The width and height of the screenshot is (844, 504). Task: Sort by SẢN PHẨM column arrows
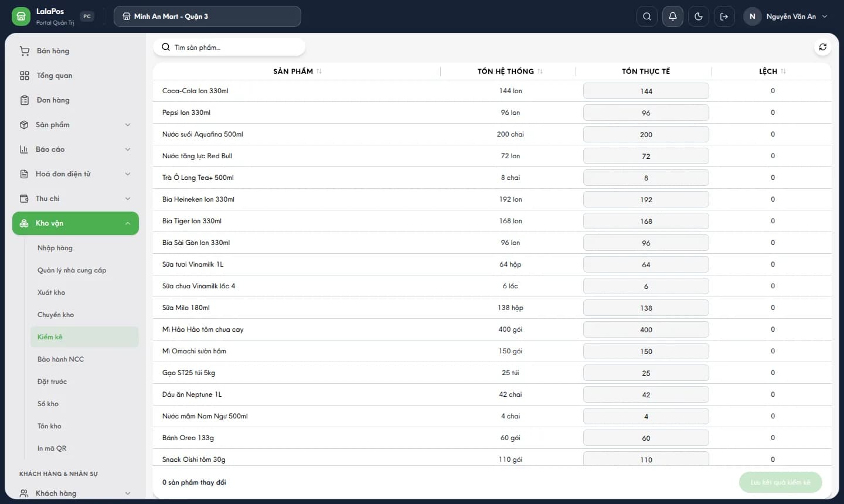(319, 71)
